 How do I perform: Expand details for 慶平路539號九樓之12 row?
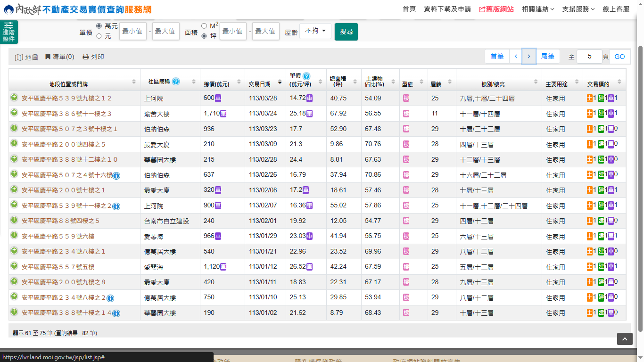coord(14,98)
